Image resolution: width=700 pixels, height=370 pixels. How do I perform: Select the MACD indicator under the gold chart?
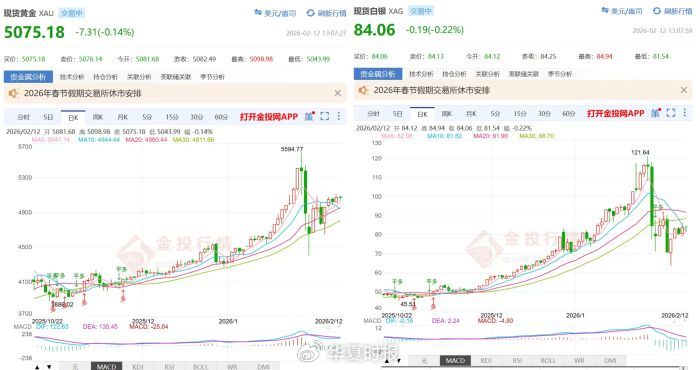point(106,366)
